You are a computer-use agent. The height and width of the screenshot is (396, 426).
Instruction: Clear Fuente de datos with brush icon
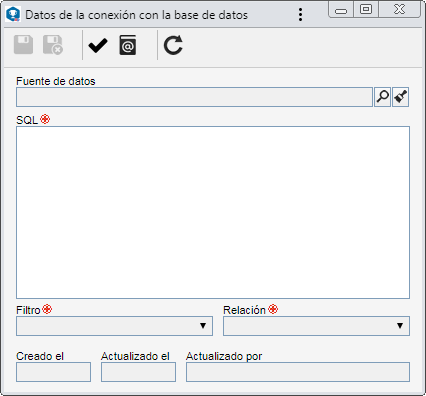click(x=401, y=97)
